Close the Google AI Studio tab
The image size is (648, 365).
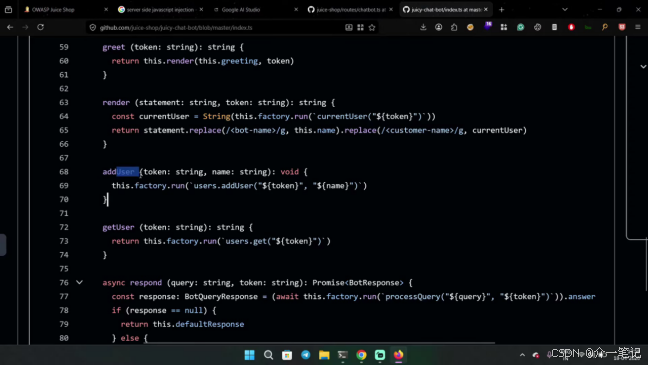296,10
